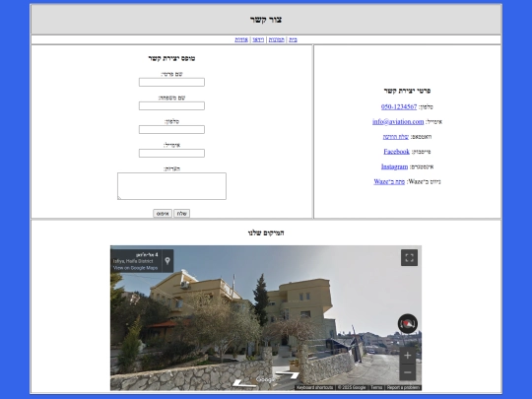Screen dimensions: 532x399
Task: Open Keyboard shortcuts on the map footer
Action: [x=314, y=387]
